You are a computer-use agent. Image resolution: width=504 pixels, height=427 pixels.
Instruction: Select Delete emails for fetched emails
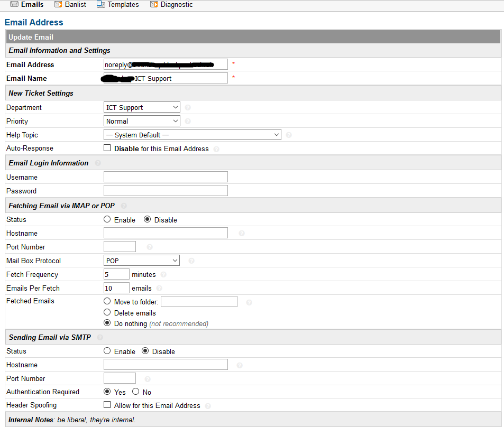point(107,313)
